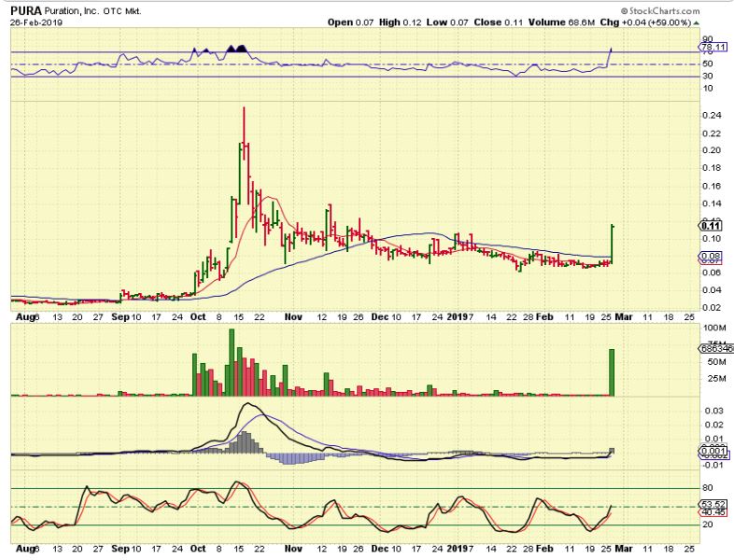The width and height of the screenshot is (734, 560).
Task: Click the date 28-Feb-2019 label
Action: click(x=36, y=22)
